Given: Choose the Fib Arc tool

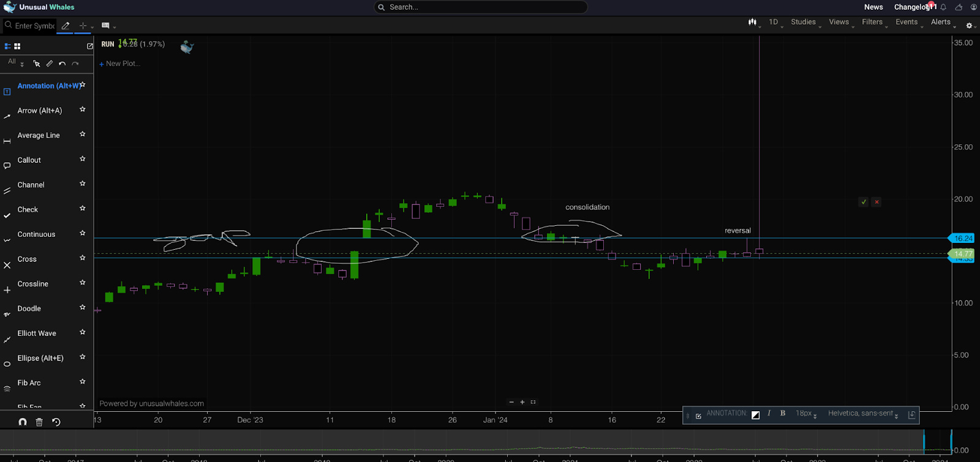Looking at the screenshot, I should pos(29,383).
